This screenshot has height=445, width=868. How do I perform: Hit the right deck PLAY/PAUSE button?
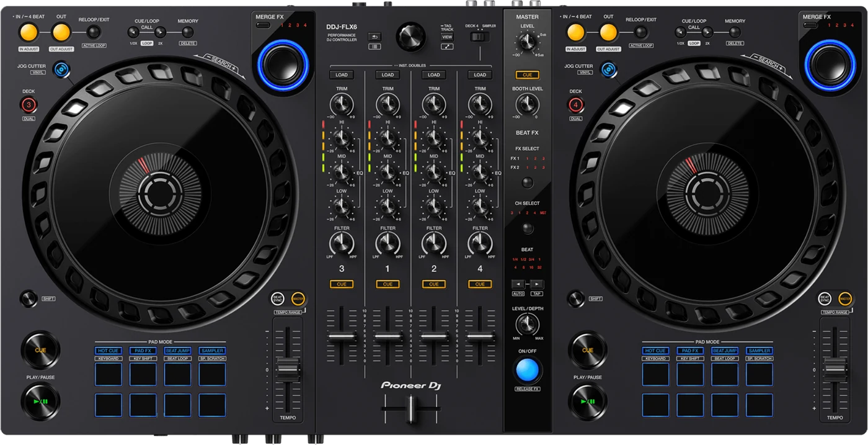click(x=588, y=401)
